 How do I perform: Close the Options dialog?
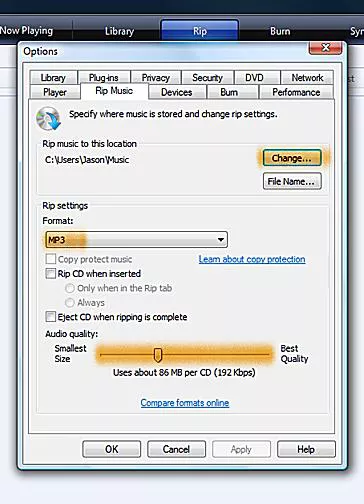pyautogui.click(x=325, y=48)
